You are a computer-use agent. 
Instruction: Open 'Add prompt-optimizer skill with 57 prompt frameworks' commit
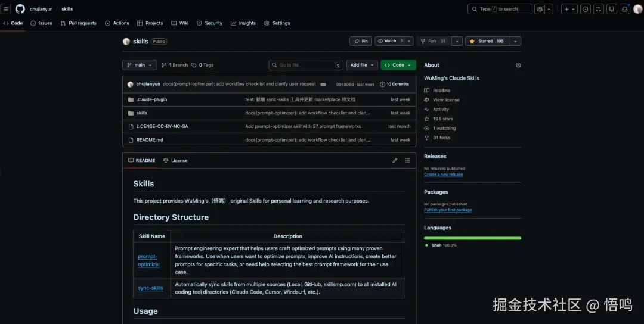[303, 126]
